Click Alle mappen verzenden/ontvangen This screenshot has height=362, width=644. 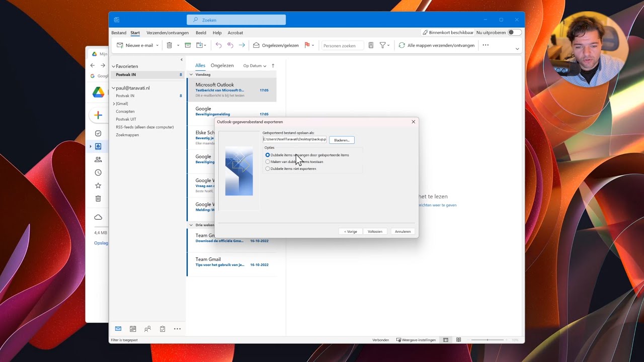(437, 45)
